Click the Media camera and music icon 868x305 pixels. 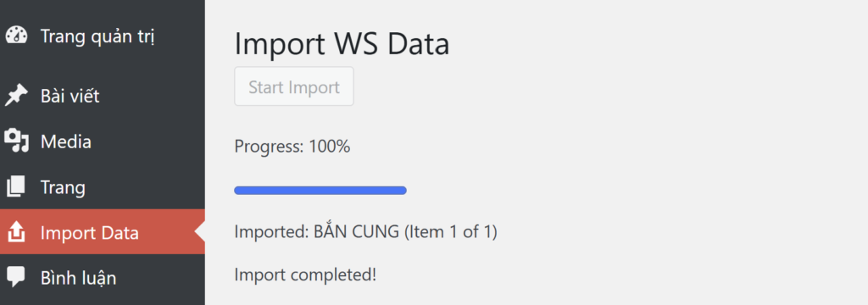tap(16, 141)
